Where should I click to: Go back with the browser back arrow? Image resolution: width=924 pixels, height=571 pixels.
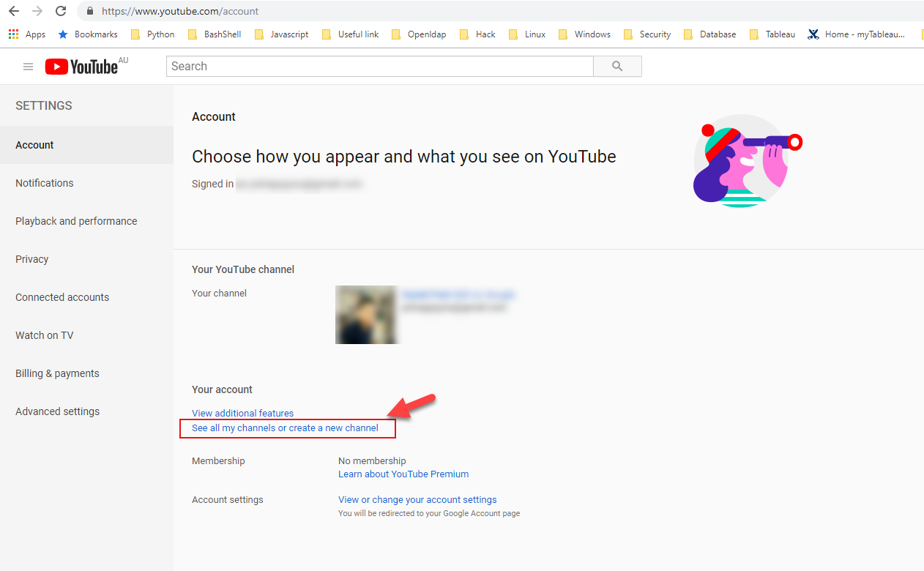point(14,11)
